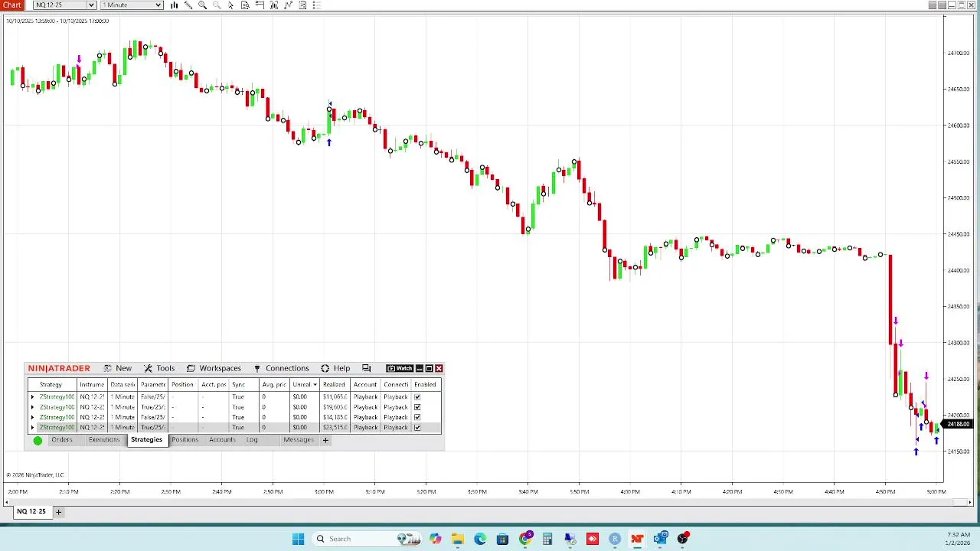Viewport: 980px width, 551px height.
Task: Open Google Chrome from the taskbar
Action: [x=525, y=539]
